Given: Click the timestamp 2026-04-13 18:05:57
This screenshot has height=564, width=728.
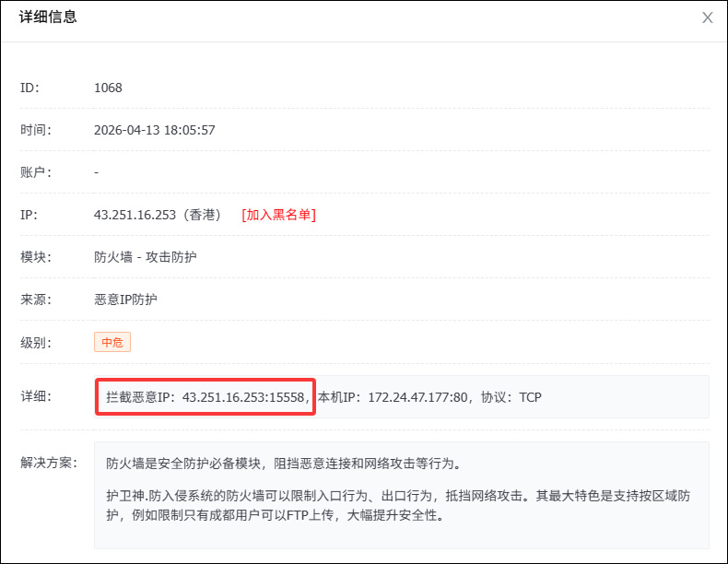Looking at the screenshot, I should (x=155, y=130).
